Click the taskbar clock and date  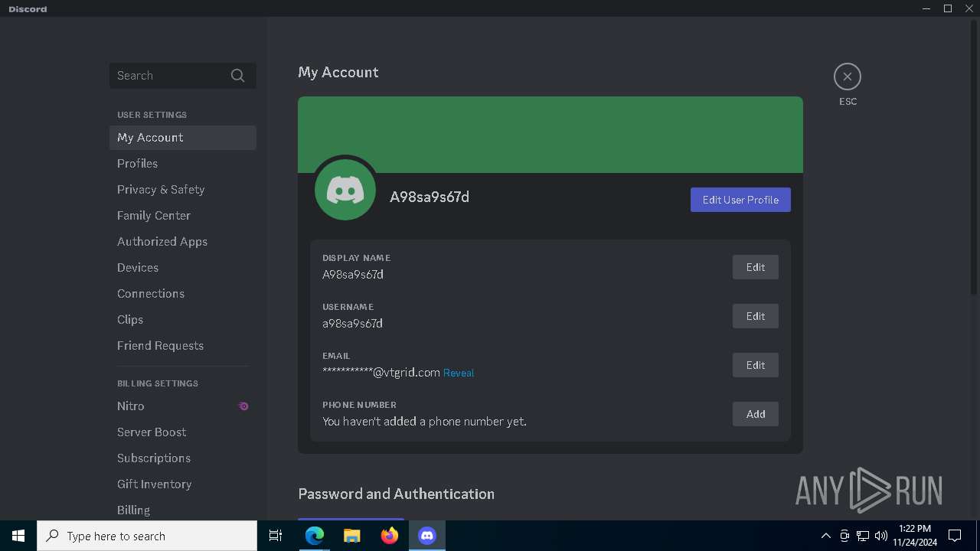915,536
